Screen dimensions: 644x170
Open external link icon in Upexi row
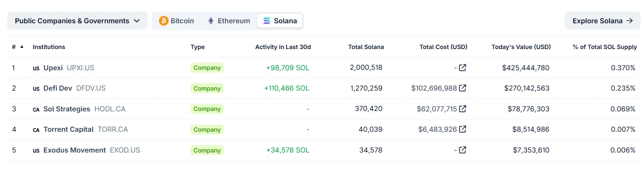(x=462, y=67)
